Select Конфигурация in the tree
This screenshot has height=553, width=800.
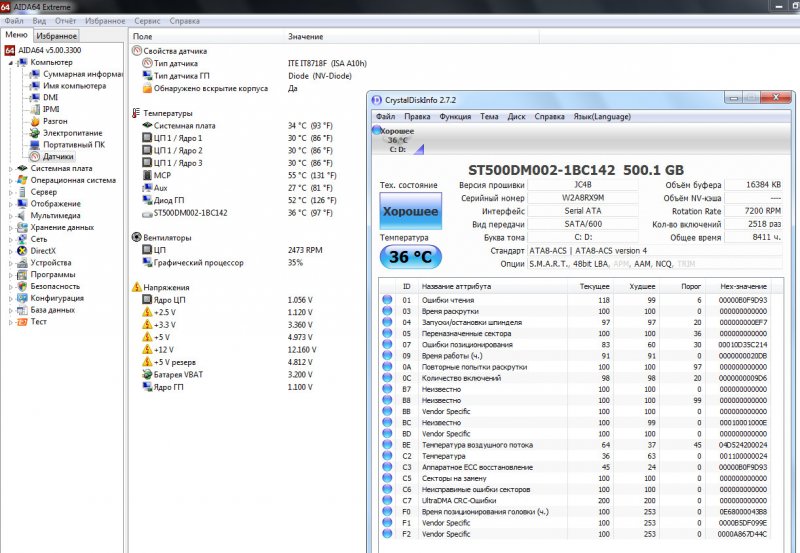57,298
